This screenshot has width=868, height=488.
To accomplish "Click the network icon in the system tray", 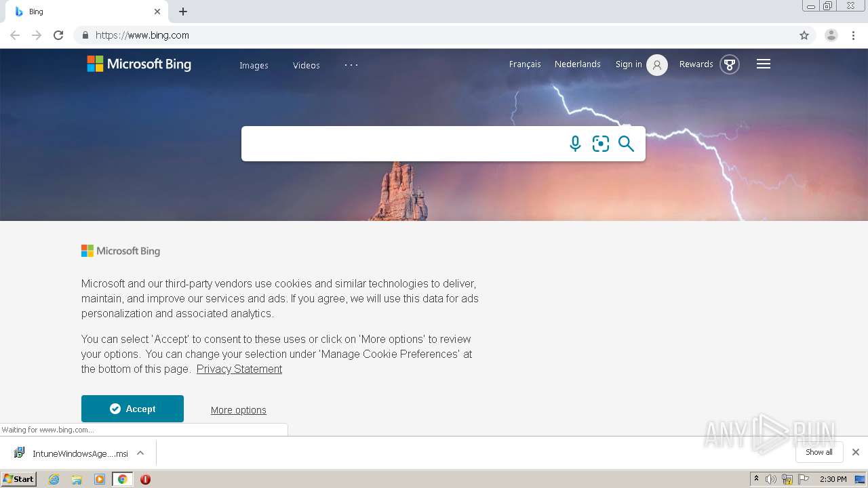I will tap(787, 479).
